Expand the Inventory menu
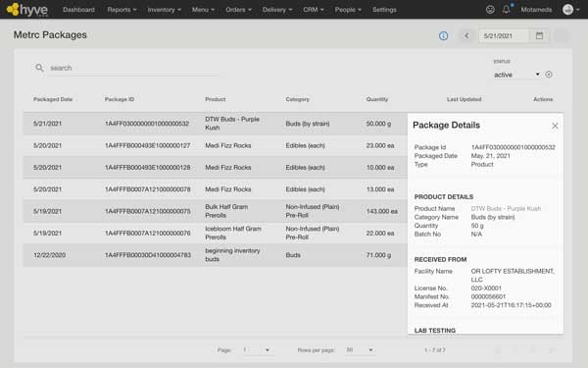This screenshot has height=368, width=588. [x=165, y=10]
